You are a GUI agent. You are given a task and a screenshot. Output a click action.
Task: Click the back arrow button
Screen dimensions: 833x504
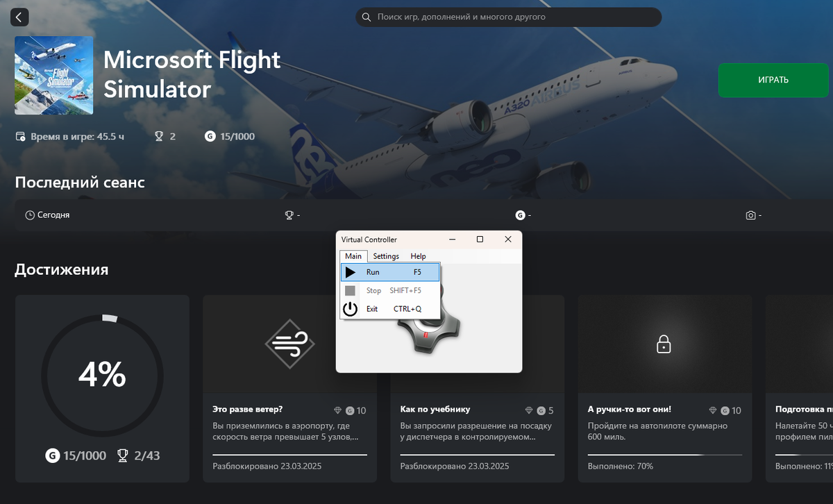19,17
